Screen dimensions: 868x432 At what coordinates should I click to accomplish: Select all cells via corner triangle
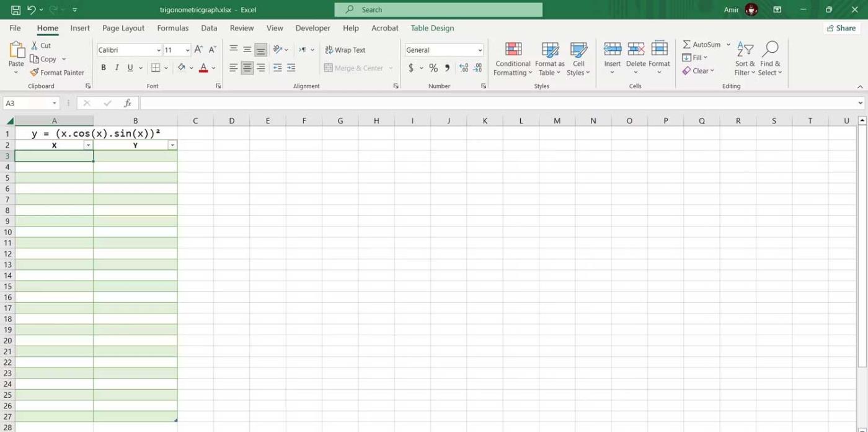pyautogui.click(x=9, y=120)
